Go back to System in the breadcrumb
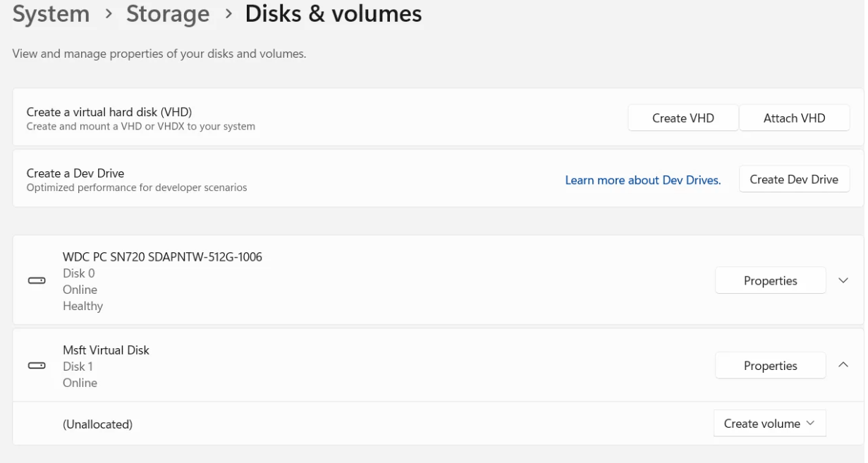This screenshot has width=868, height=463. (51, 14)
